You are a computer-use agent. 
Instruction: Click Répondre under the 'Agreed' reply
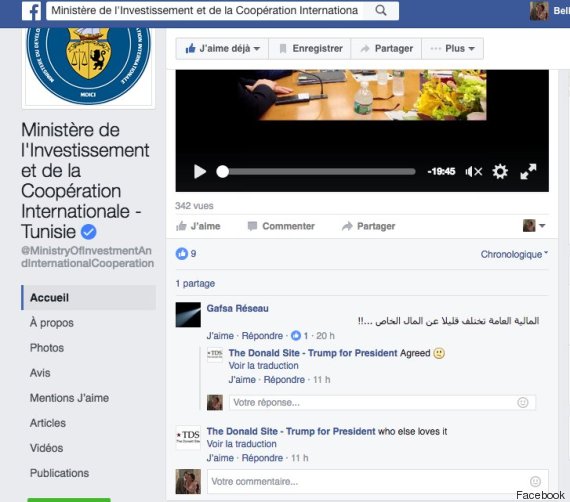284,379
